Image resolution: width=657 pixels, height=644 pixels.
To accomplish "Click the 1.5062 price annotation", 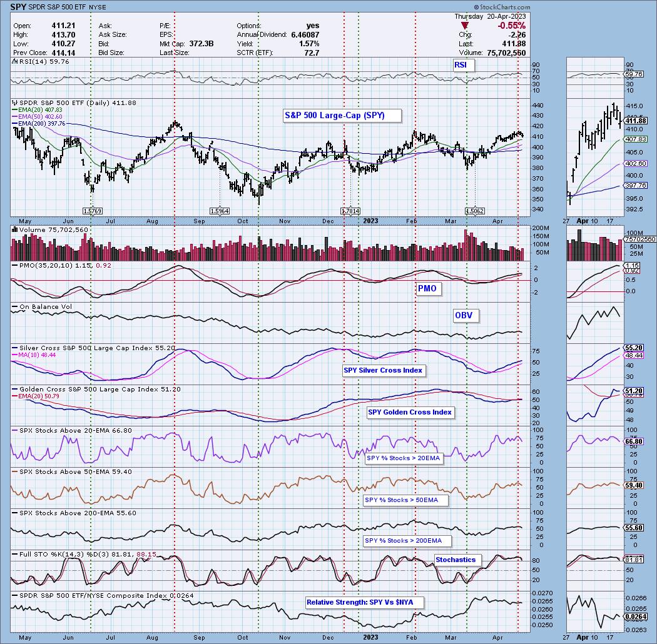I will tap(475, 211).
